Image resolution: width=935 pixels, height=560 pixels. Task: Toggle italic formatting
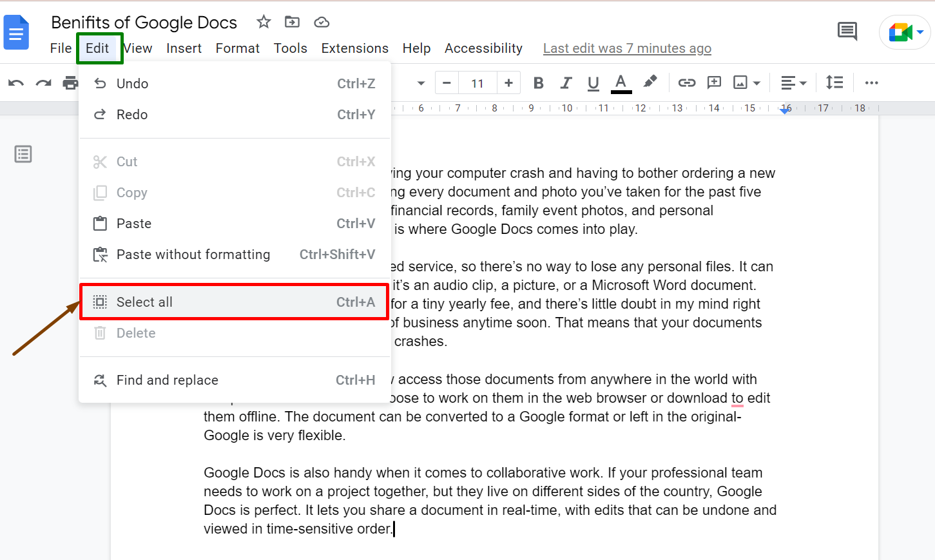coord(566,82)
